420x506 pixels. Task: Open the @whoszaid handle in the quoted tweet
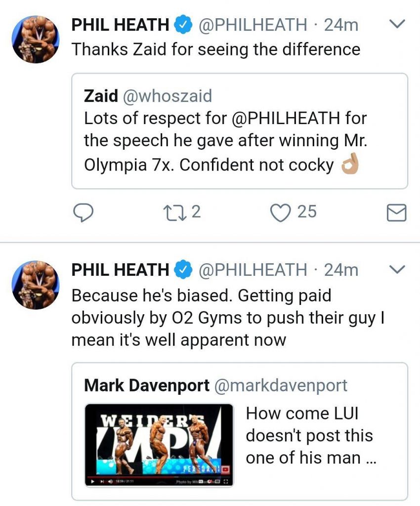[167, 96]
